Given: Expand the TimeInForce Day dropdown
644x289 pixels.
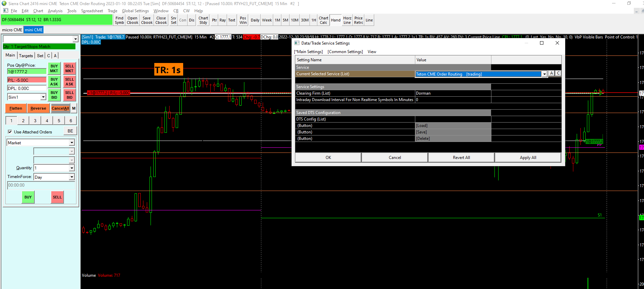Looking at the screenshot, I should tap(72, 177).
